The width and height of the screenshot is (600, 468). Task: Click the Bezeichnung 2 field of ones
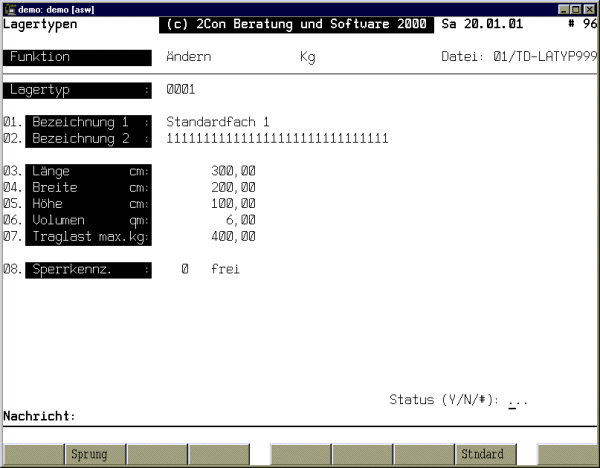pos(277,138)
